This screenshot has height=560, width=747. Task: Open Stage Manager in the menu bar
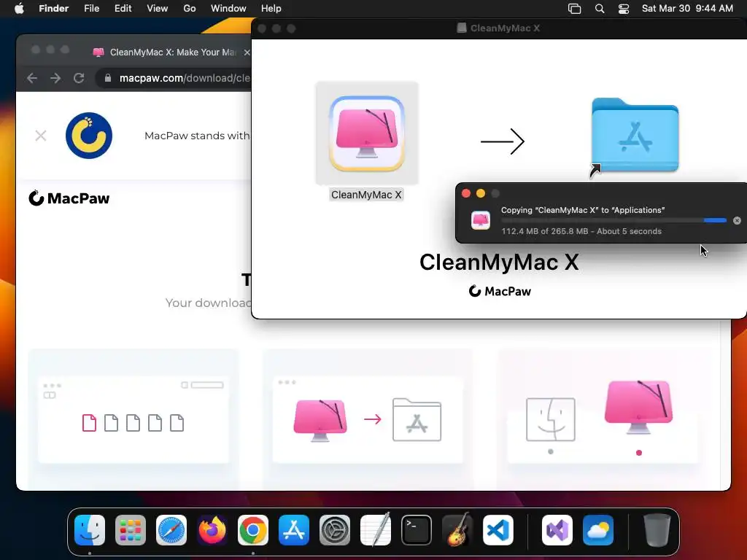coord(575,9)
